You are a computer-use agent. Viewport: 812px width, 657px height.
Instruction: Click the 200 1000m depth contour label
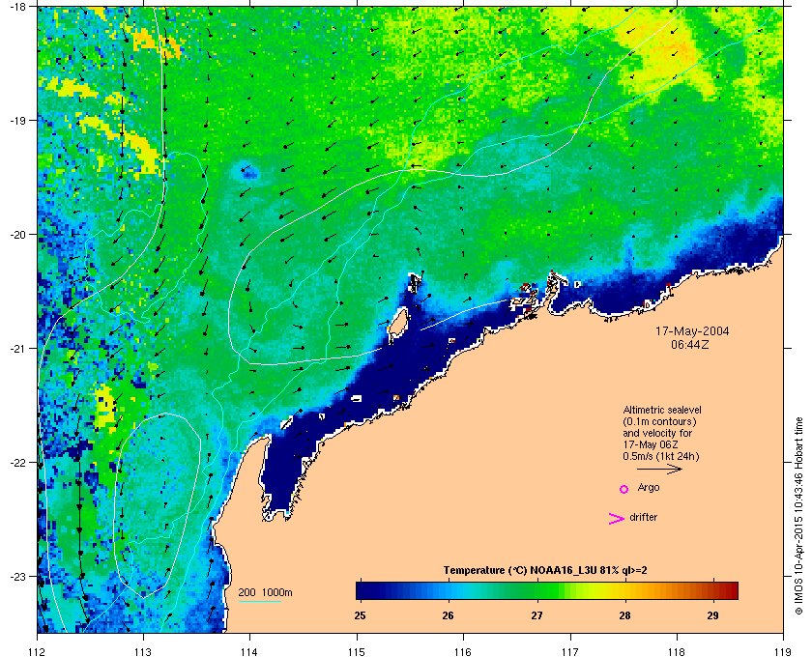point(265,592)
